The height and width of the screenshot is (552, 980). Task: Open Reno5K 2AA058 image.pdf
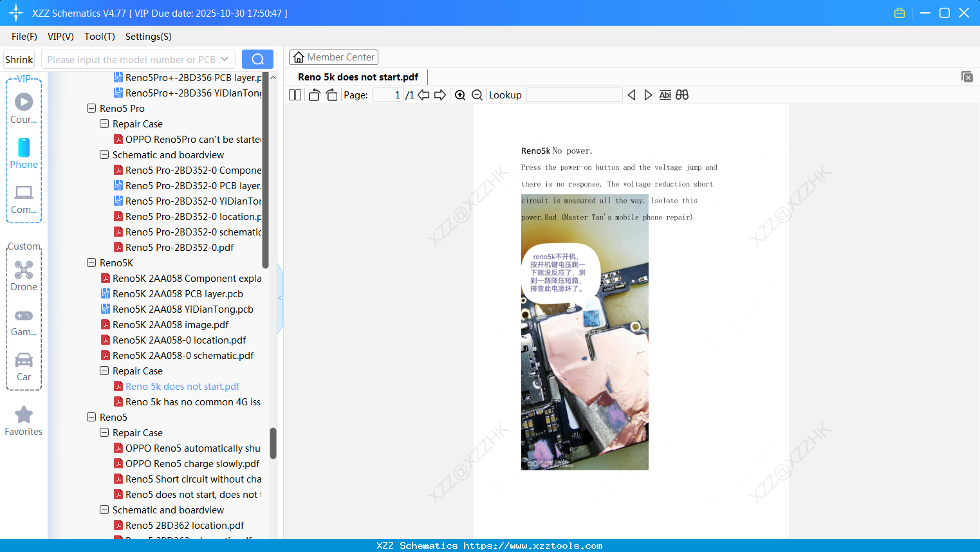[165, 325]
